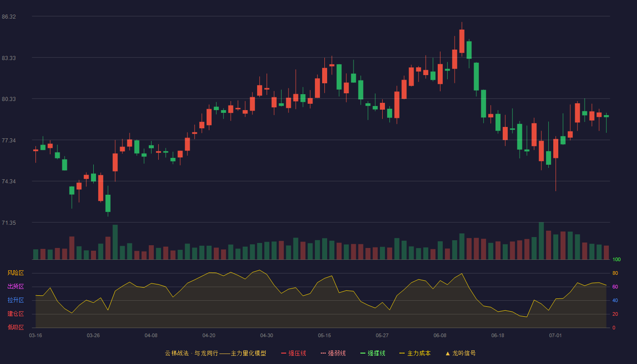Click the 06-18 date axis label
The width and height of the screenshot is (637, 364).
(x=498, y=335)
